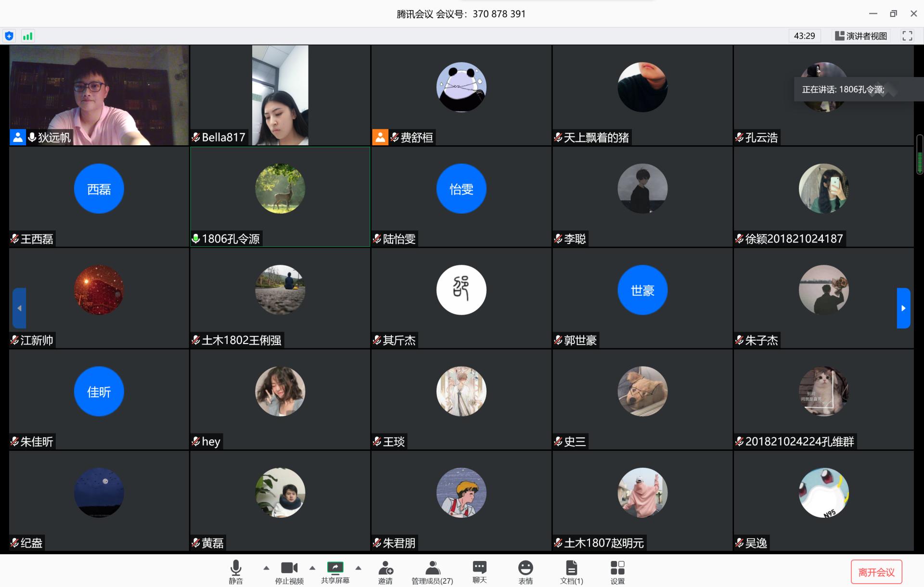Switch to 演讲者视图 speaker view
The height and width of the screenshot is (587, 924).
860,36
